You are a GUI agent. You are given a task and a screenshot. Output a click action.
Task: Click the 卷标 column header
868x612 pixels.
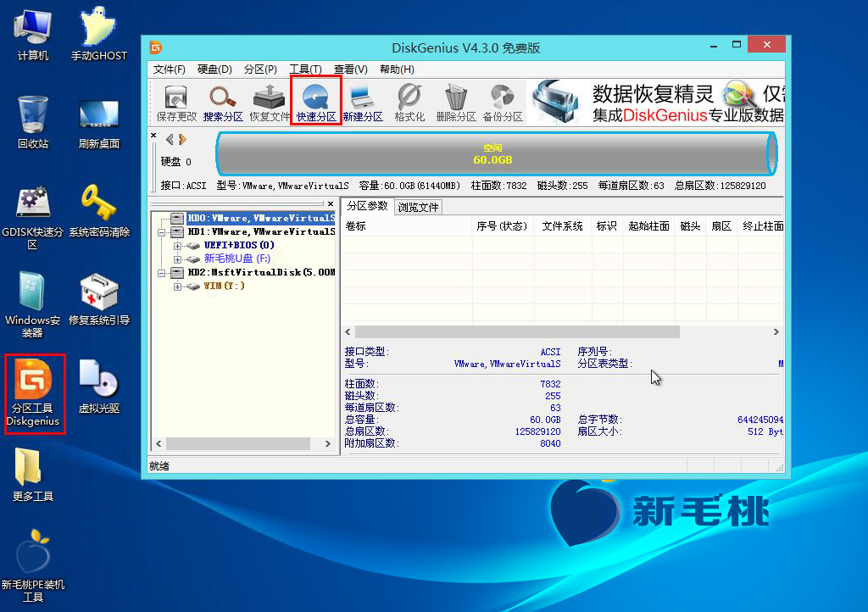pos(407,225)
